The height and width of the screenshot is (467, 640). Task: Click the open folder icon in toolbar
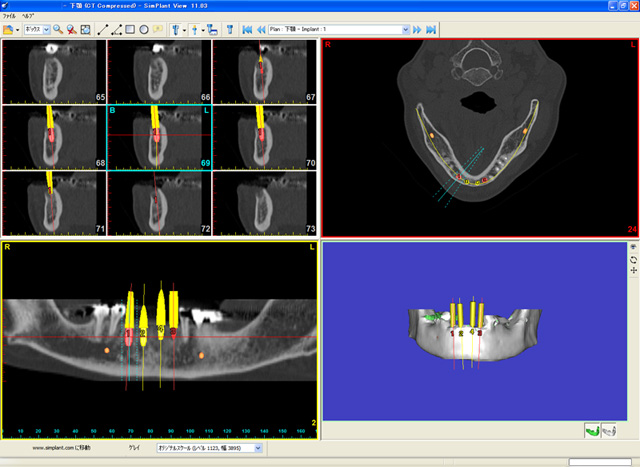click(8, 30)
